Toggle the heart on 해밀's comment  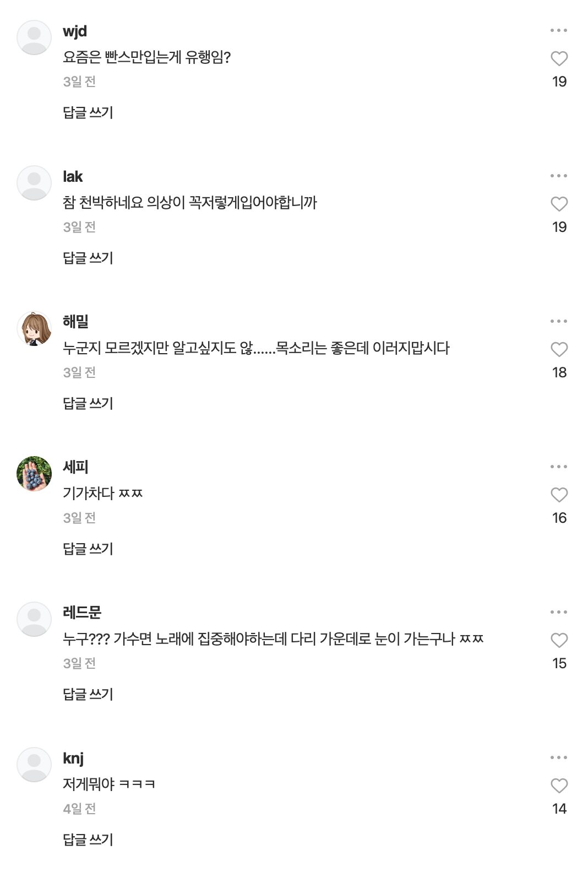click(559, 349)
